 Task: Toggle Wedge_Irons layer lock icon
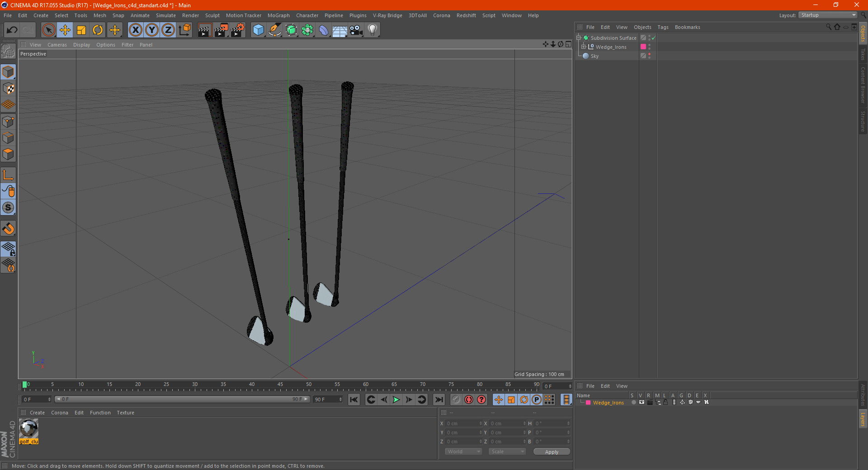click(x=665, y=402)
